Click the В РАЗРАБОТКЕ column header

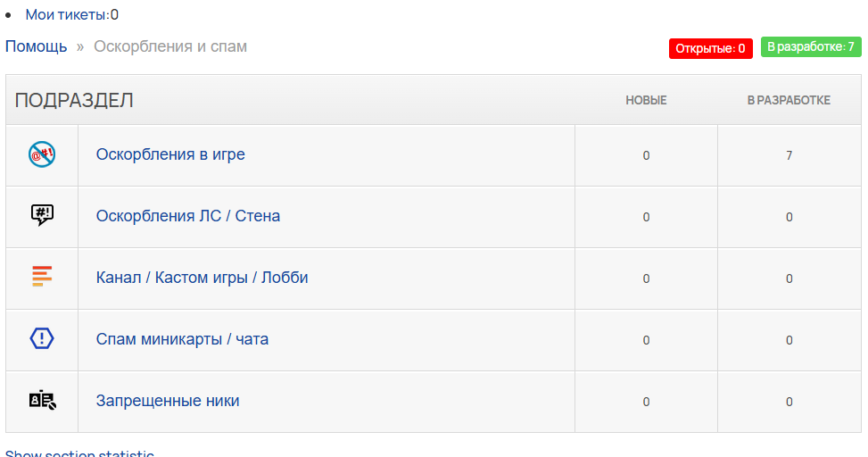(789, 100)
